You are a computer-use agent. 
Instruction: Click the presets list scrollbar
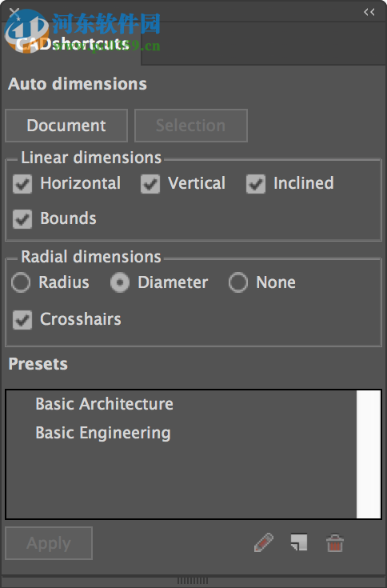[369, 454]
